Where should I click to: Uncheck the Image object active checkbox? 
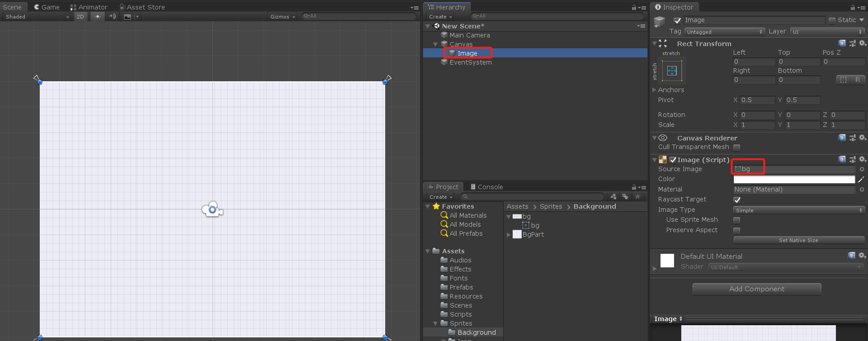[x=677, y=20]
